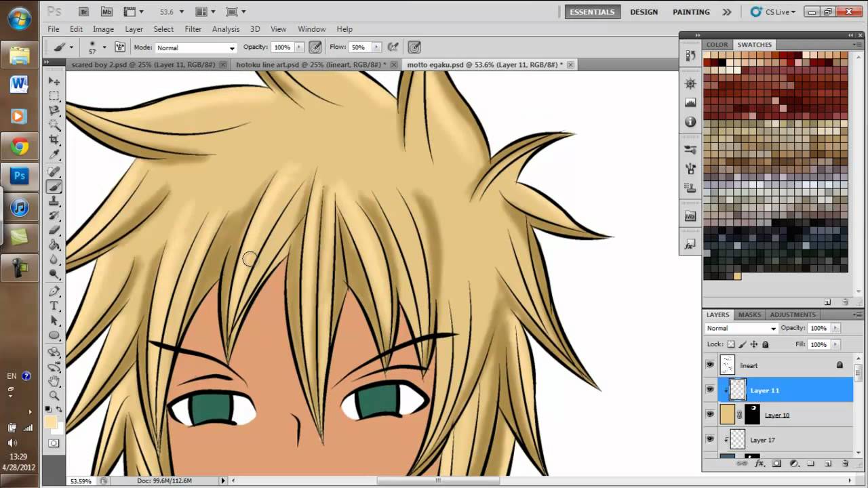
Task: Open the Analysis menu
Action: click(226, 29)
